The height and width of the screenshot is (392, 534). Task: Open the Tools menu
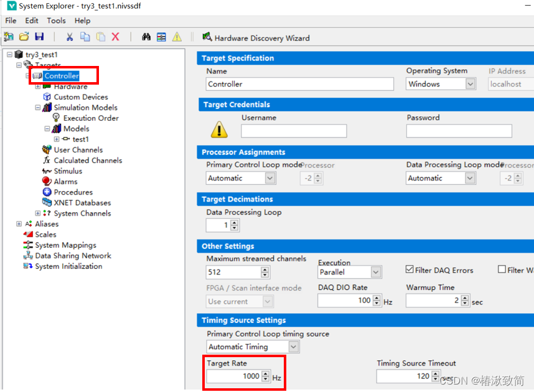[57, 21]
